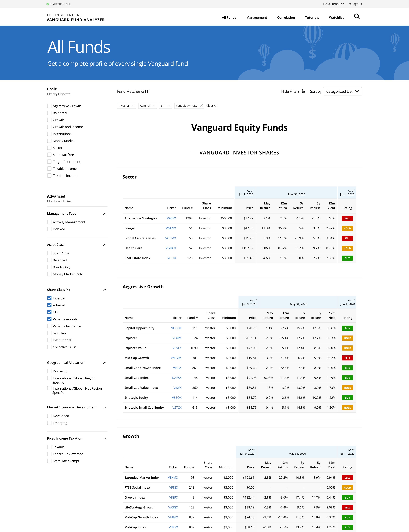Remove the Admiral filter chip
The height and width of the screenshot is (532, 409).
[x=154, y=106]
